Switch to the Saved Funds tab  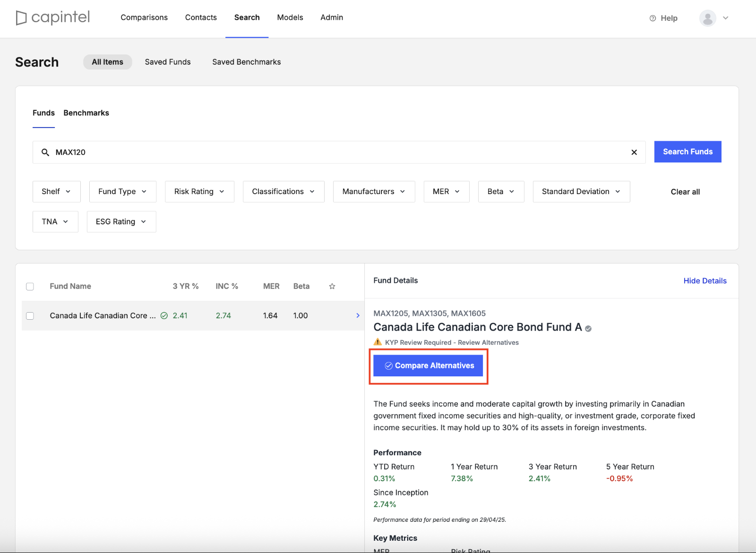[168, 62]
